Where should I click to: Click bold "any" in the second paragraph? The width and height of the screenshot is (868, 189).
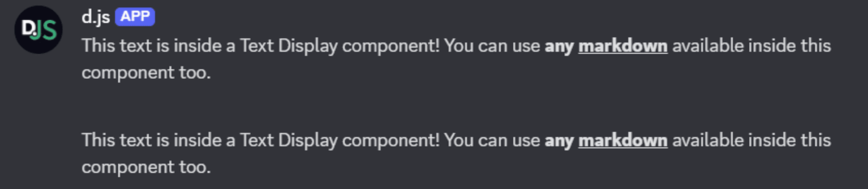pos(559,141)
